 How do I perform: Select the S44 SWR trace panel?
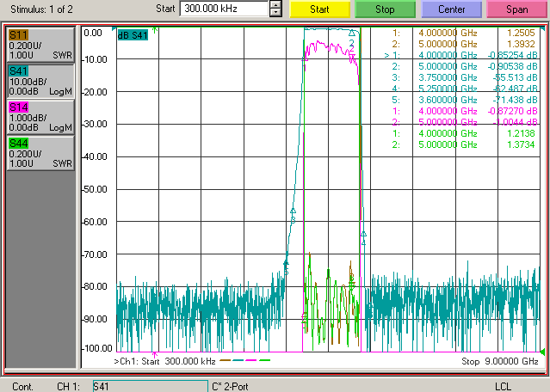click(40, 153)
